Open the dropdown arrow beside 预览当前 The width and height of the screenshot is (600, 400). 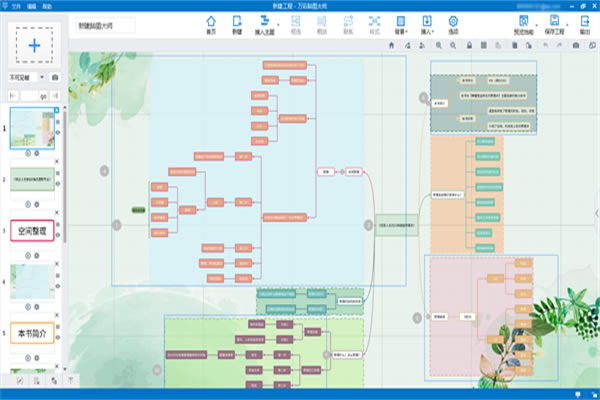536,25
